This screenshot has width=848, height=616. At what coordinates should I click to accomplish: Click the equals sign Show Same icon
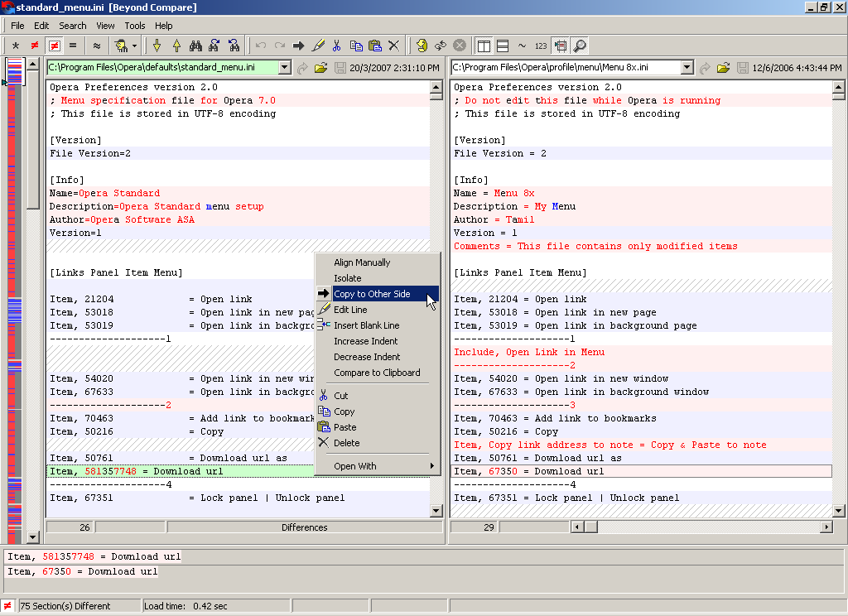coord(73,46)
